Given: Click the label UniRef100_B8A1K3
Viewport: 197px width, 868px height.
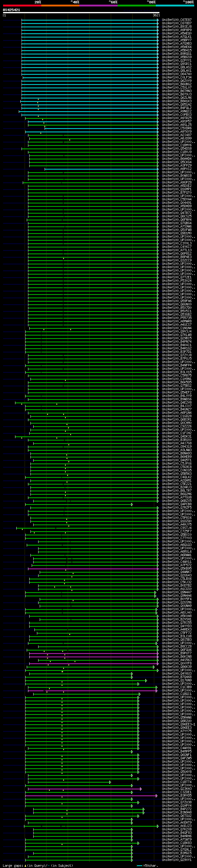Looking at the screenshot, I should point(177,101).
